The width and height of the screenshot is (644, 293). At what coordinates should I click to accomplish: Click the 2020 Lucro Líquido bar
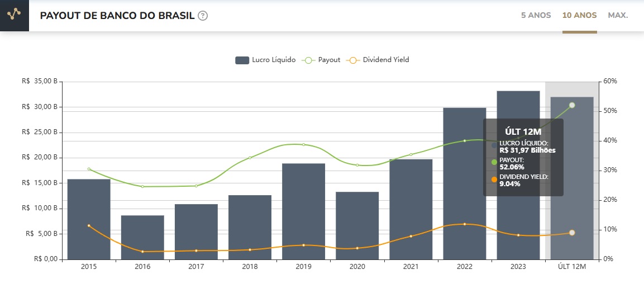[357, 225]
